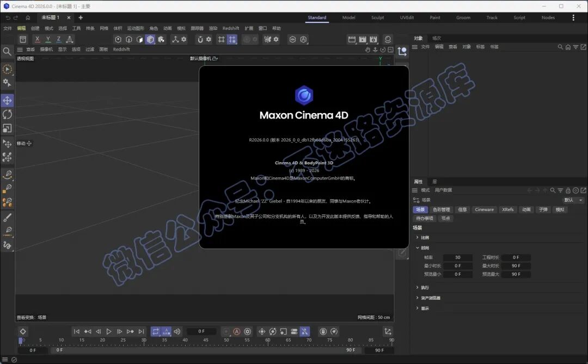
Task: Click the autokeying A button
Action: click(x=237, y=331)
